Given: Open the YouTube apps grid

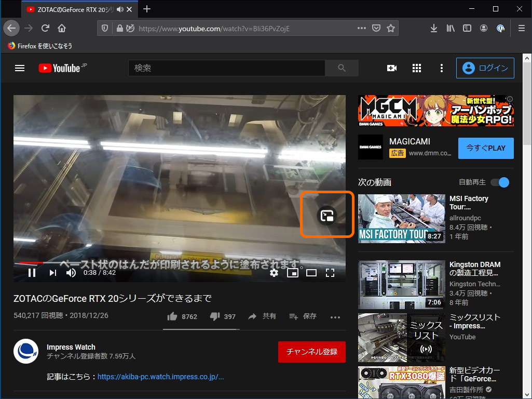Looking at the screenshot, I should pos(416,68).
